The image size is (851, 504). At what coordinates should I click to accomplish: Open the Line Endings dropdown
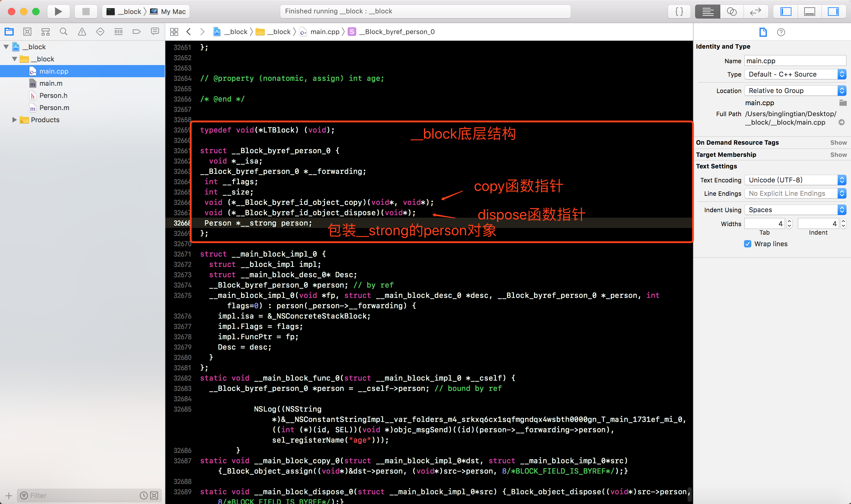pos(795,194)
